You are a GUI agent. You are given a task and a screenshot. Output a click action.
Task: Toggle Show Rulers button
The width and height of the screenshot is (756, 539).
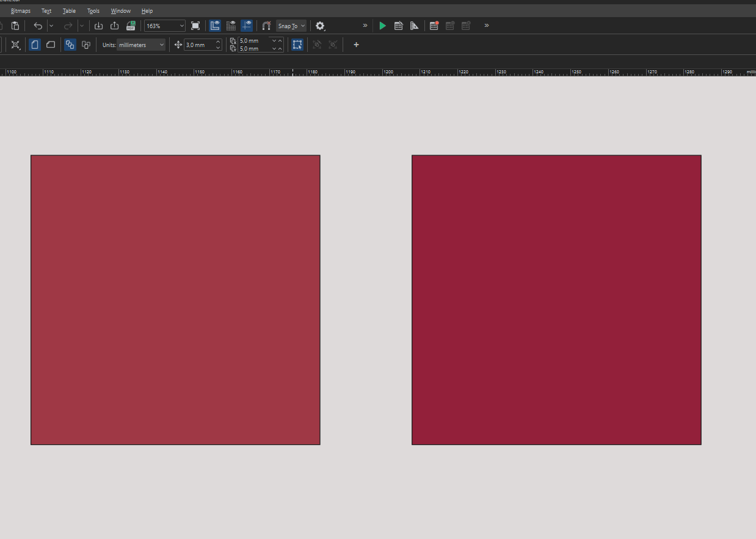(x=215, y=26)
